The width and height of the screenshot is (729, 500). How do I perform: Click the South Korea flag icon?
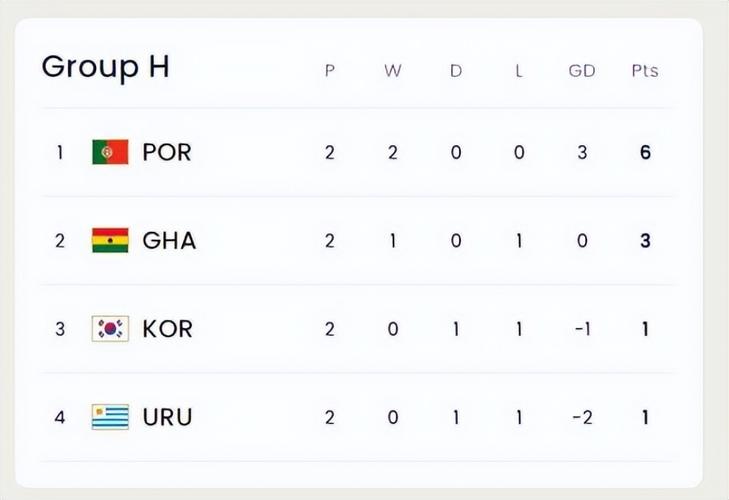(110, 328)
